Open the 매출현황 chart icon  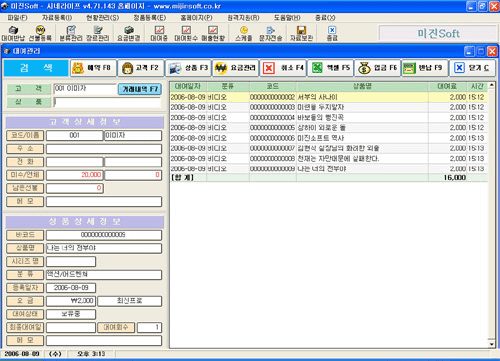[213, 34]
